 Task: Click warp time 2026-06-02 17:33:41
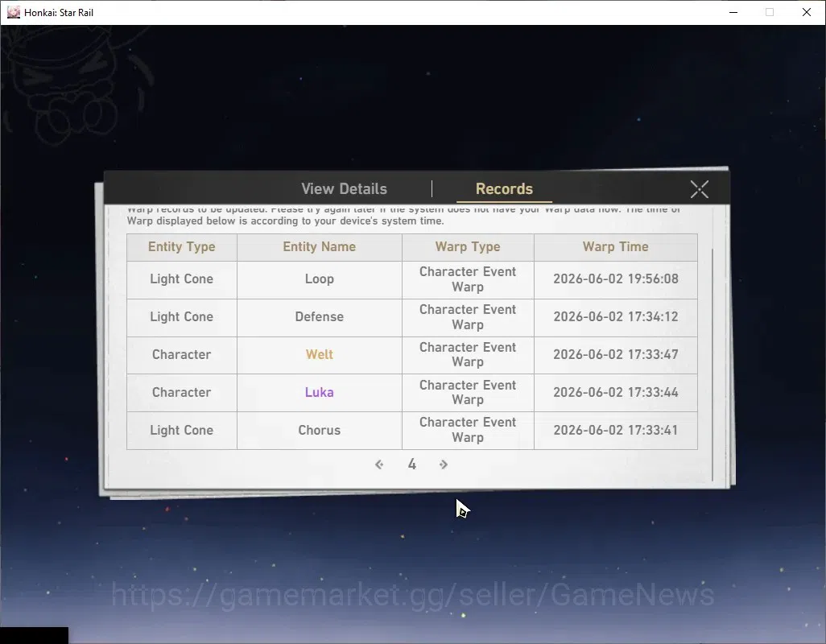(x=616, y=430)
